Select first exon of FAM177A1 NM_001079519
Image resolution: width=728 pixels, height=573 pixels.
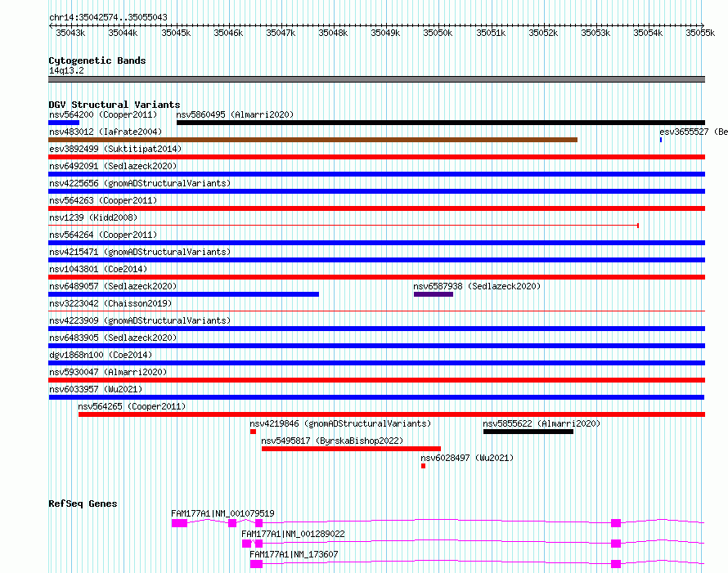[179, 523]
